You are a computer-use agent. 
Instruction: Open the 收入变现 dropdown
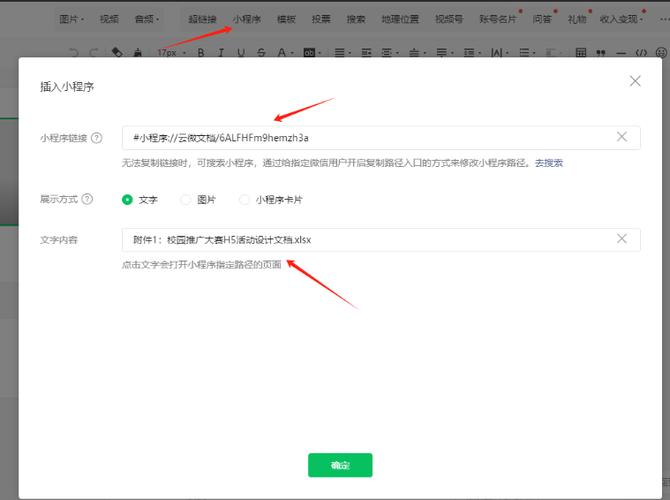[621, 19]
